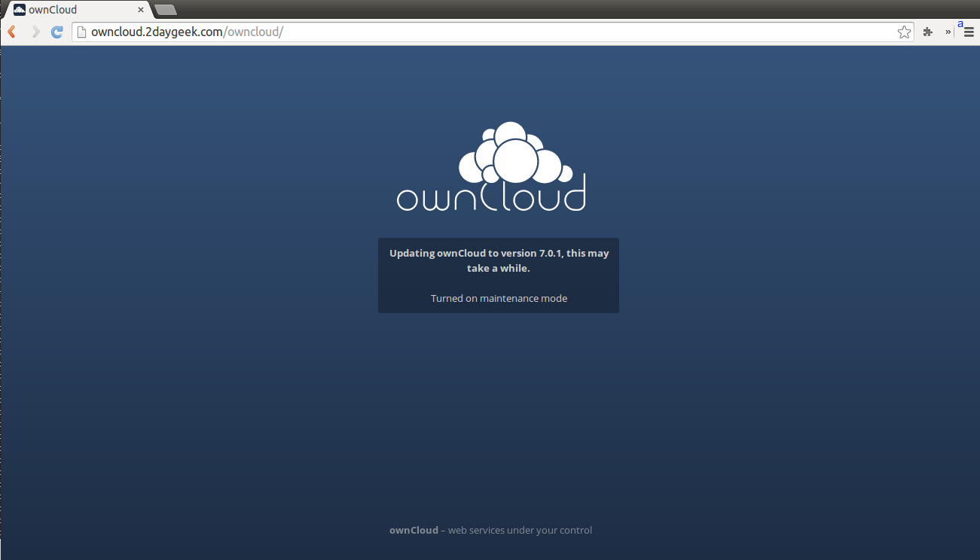This screenshot has height=560, width=980.
Task: Click the 'Updating ownCloud to version 7.0.1' message
Action: click(x=499, y=260)
